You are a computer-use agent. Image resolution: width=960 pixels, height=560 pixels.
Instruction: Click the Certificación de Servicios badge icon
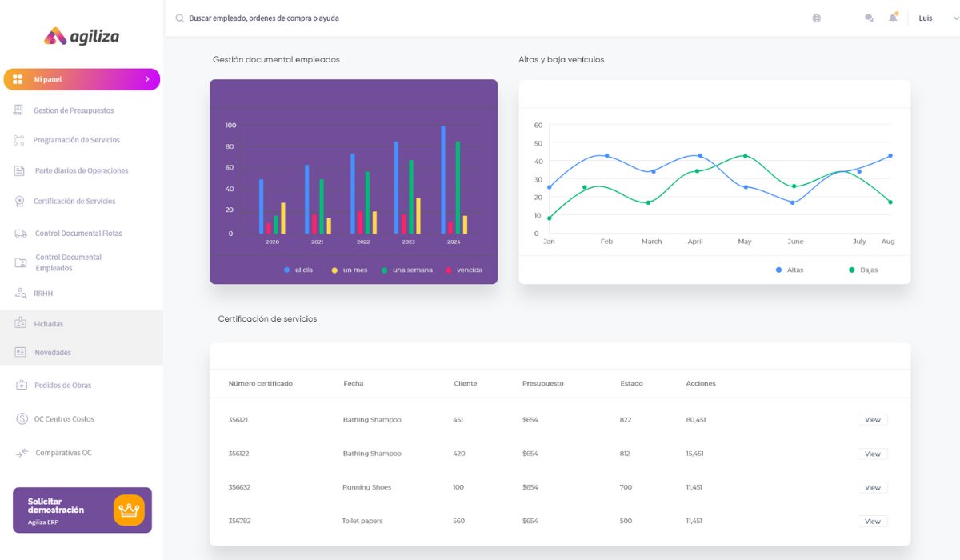pos(20,202)
